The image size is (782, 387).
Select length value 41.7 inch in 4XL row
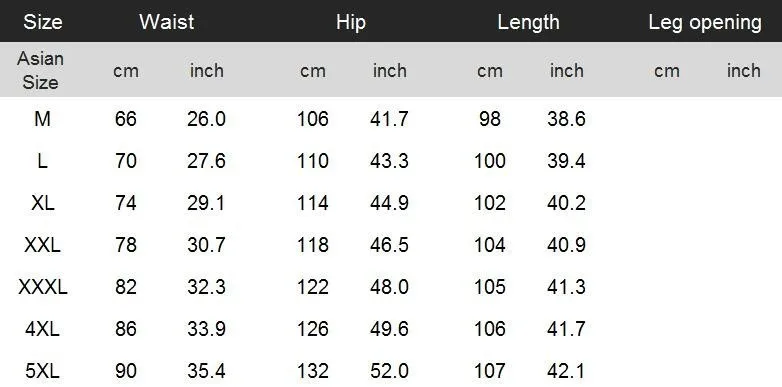point(566,329)
